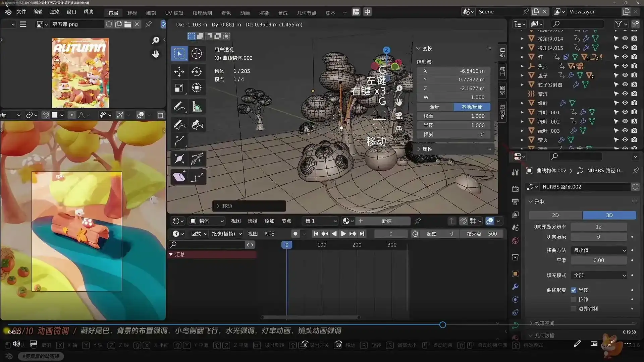Hide the 萤火 object in the outliner

[625, 140]
